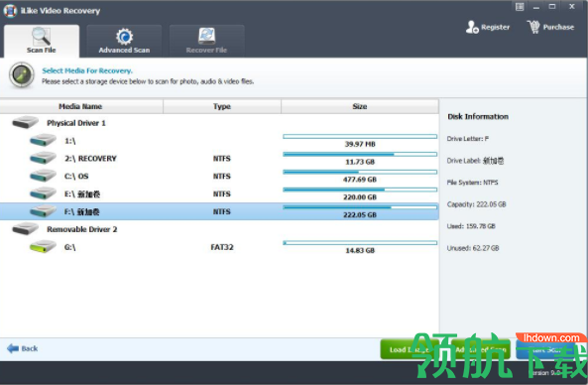Click NTFS type for C:\ OS
The height and width of the screenshot is (385, 588).
(222, 176)
